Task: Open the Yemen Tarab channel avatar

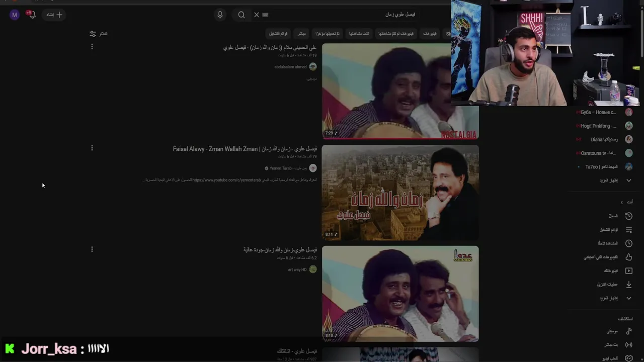Action: [313, 168]
